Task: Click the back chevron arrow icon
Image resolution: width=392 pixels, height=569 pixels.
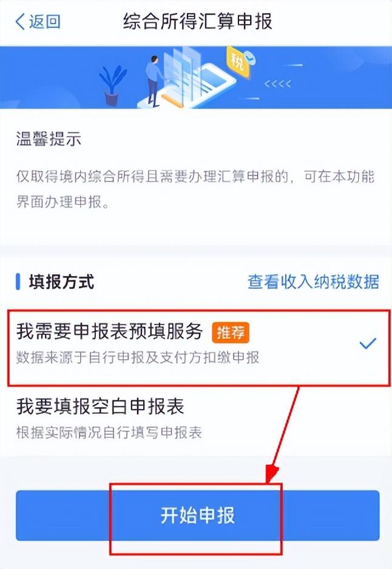Action: tap(20, 22)
